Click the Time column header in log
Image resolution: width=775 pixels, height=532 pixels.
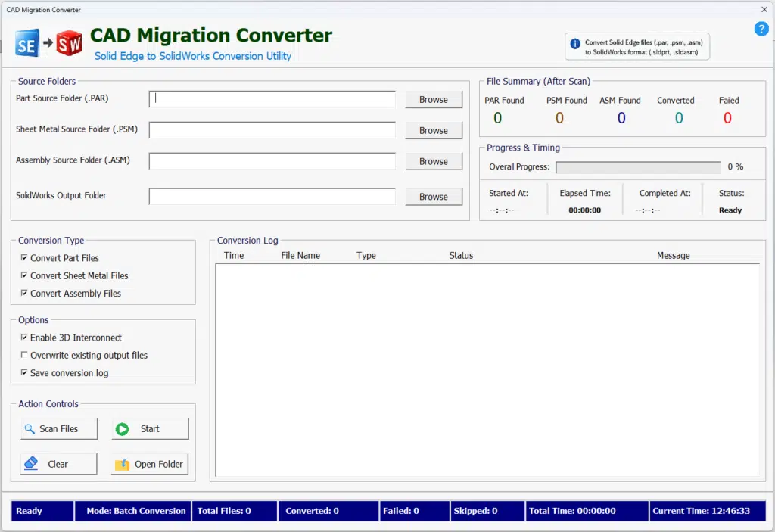pyautogui.click(x=234, y=256)
